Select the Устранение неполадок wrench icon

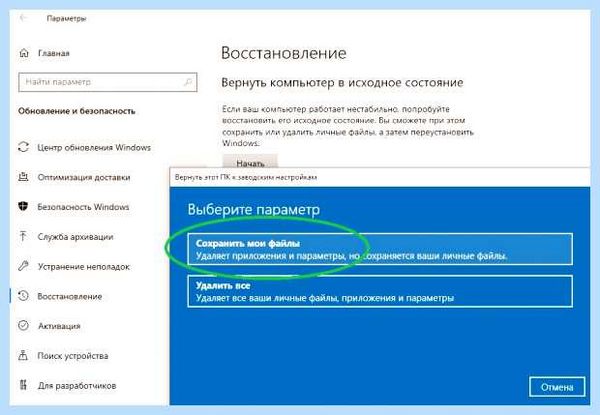23,266
